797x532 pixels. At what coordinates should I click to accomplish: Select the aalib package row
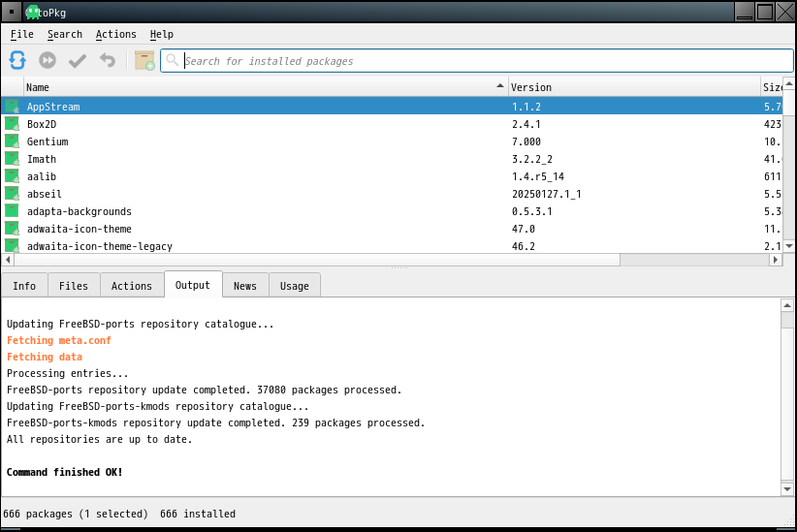(392, 175)
